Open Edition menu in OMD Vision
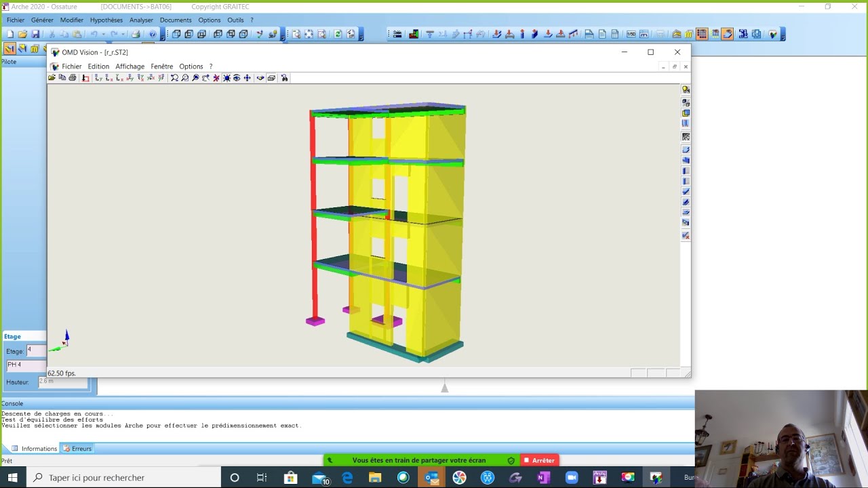The image size is (868, 488). click(x=98, y=66)
